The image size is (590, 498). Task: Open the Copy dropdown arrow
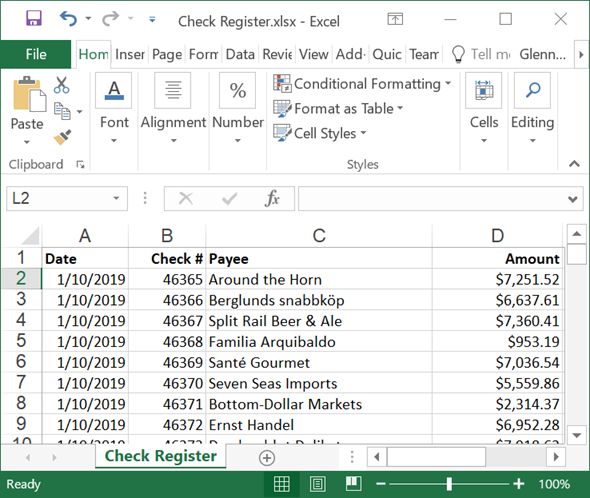tap(79, 111)
